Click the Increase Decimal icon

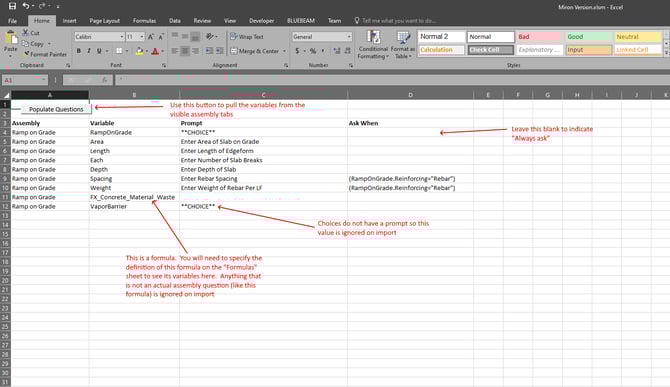337,51
